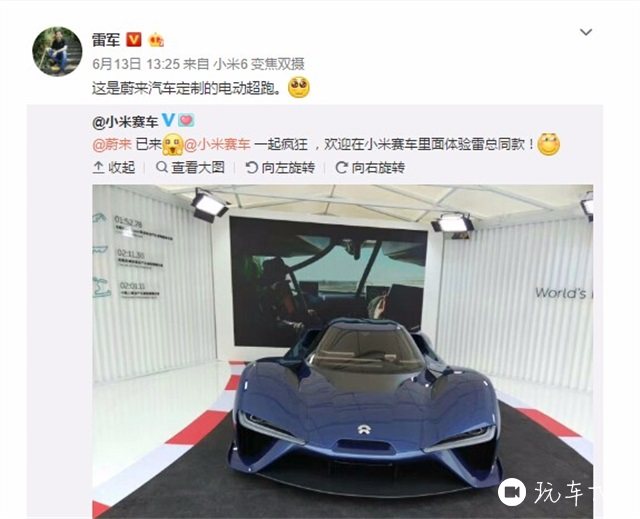Click the orange V verified badge beside 雷军
Screen dimensions: 640x519
pos(134,40)
